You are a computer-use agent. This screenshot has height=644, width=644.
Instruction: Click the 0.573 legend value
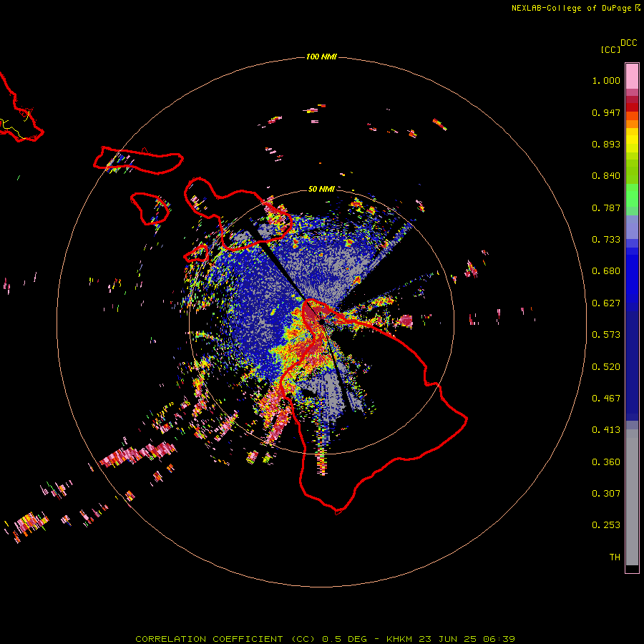pos(606,335)
